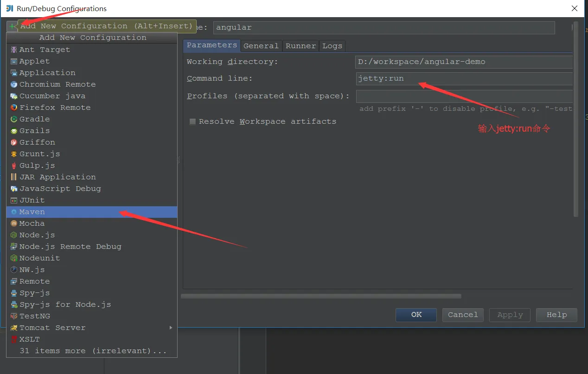
Task: Click the horizontal scrollbar under the parameters panel
Action: coord(321,296)
